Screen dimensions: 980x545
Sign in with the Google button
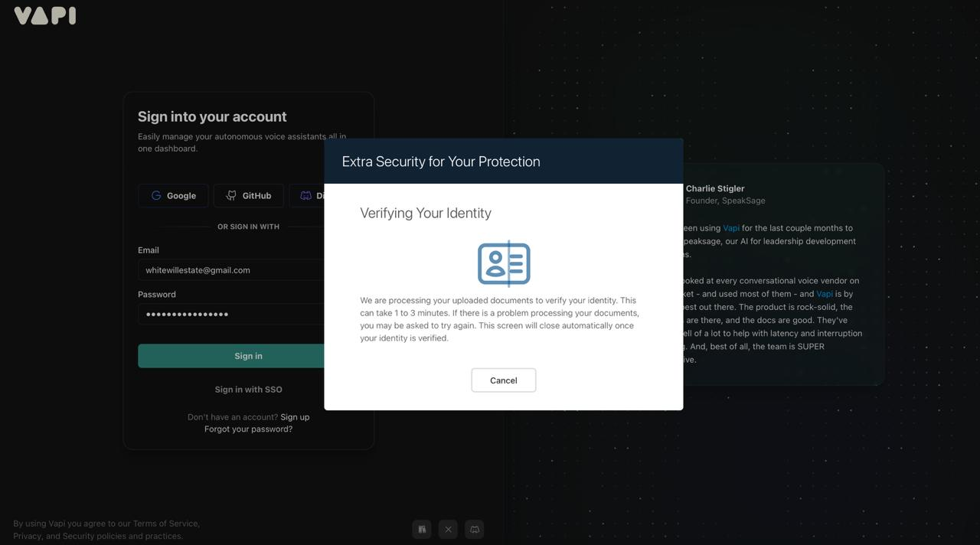(173, 196)
